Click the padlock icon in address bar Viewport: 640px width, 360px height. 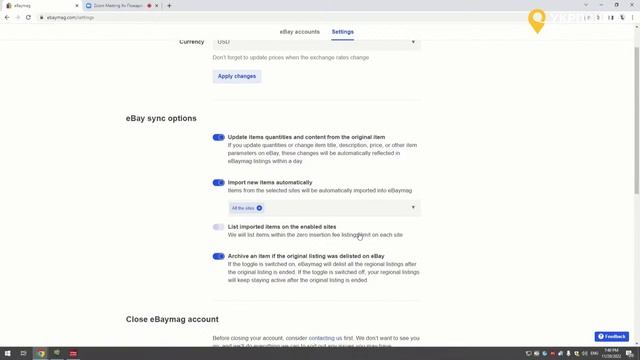coord(41,18)
